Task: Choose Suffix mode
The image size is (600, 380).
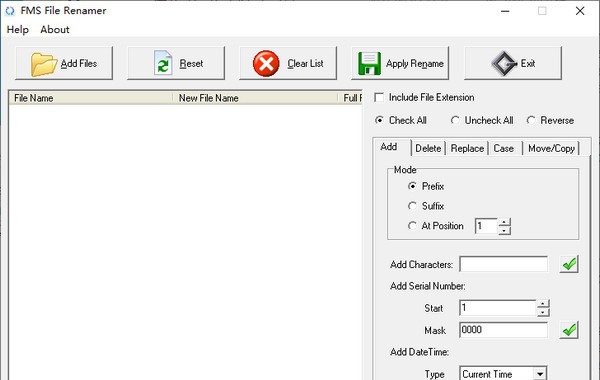Action: point(412,206)
